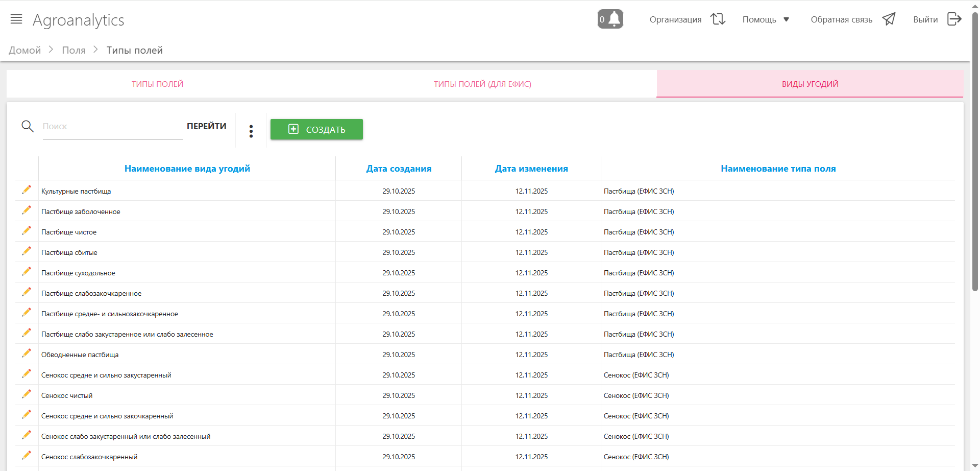Click the search magnifier icon
This screenshot has height=471, width=980.
tap(28, 126)
